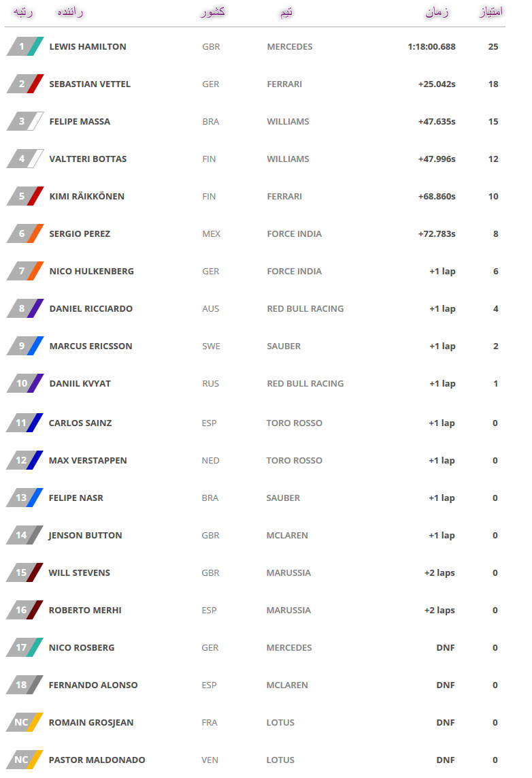Click driver name KIMI RÄIKKÖNEN

point(87,196)
